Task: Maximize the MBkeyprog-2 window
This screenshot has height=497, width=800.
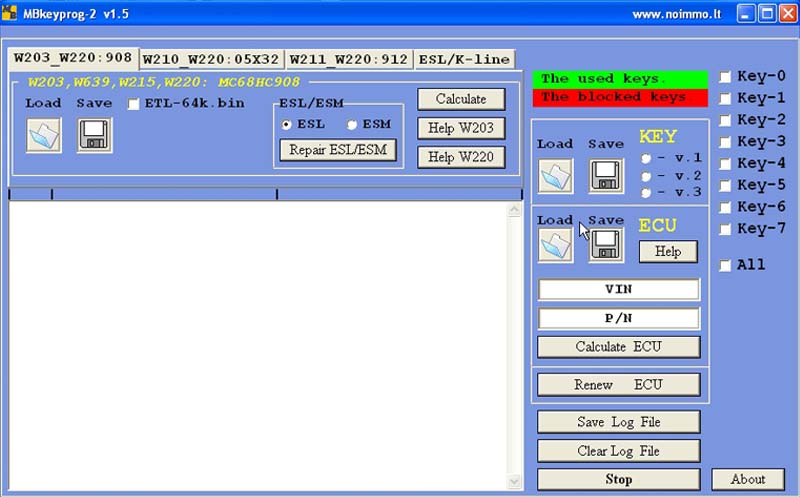Action: pos(767,14)
